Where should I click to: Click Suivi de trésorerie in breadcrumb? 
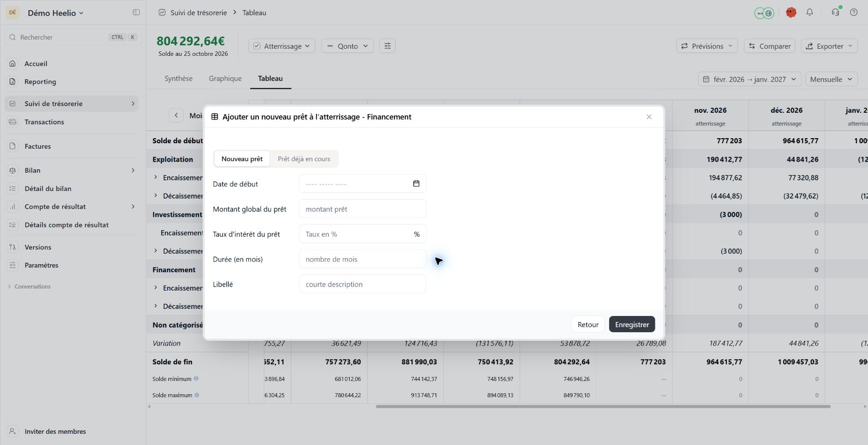[198, 13]
